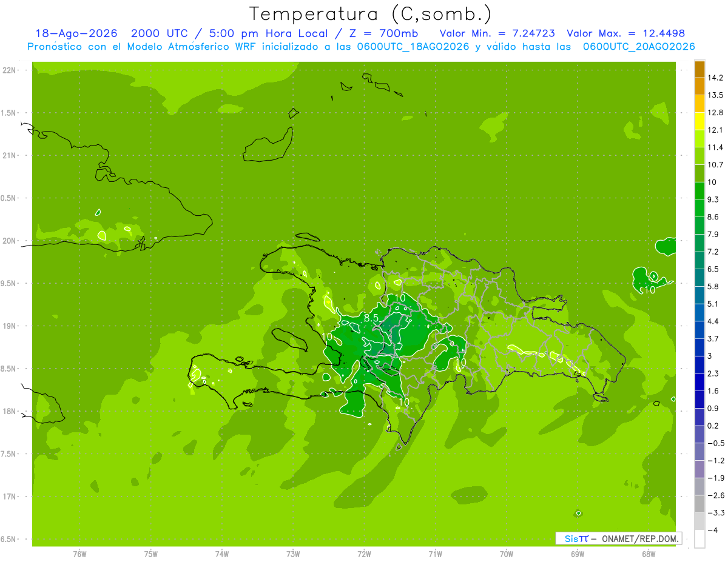Screen dimensions: 728x562
Task: Click the "-3.3" colorbar label
Action: [x=715, y=512]
